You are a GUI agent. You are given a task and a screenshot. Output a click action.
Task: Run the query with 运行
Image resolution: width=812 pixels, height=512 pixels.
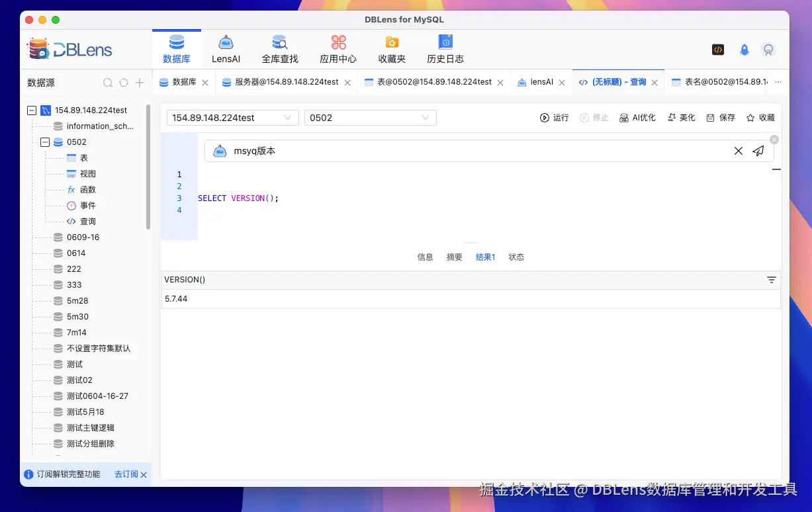pyautogui.click(x=555, y=118)
